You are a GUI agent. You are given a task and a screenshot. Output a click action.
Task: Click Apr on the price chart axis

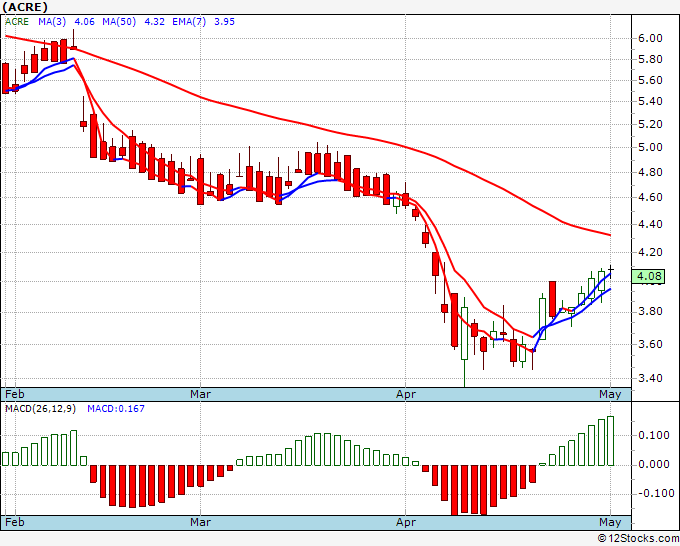tap(405, 394)
